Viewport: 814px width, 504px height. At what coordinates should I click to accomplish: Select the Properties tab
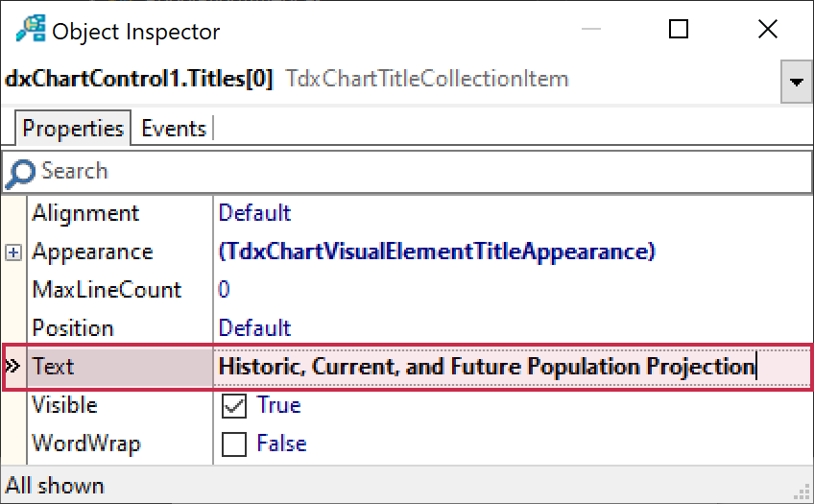pos(73,129)
